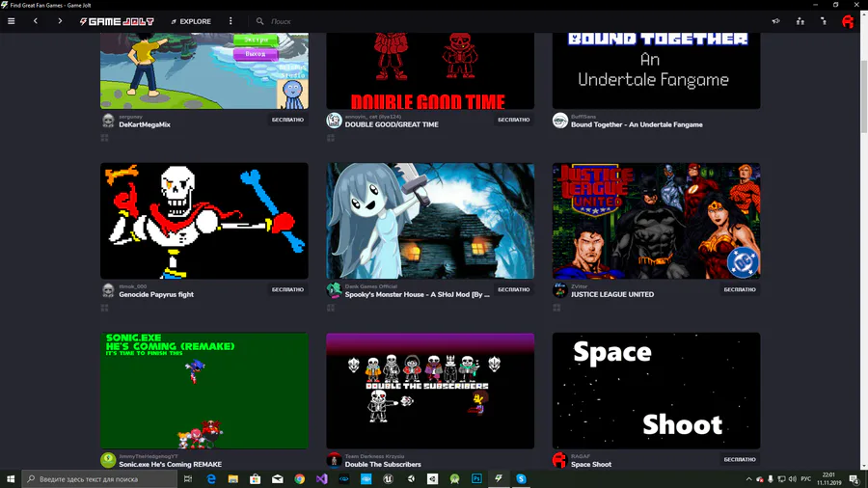Click Genocide Papyrus fight developer avatar
This screenshot has width=868, height=488.
tap(108, 290)
